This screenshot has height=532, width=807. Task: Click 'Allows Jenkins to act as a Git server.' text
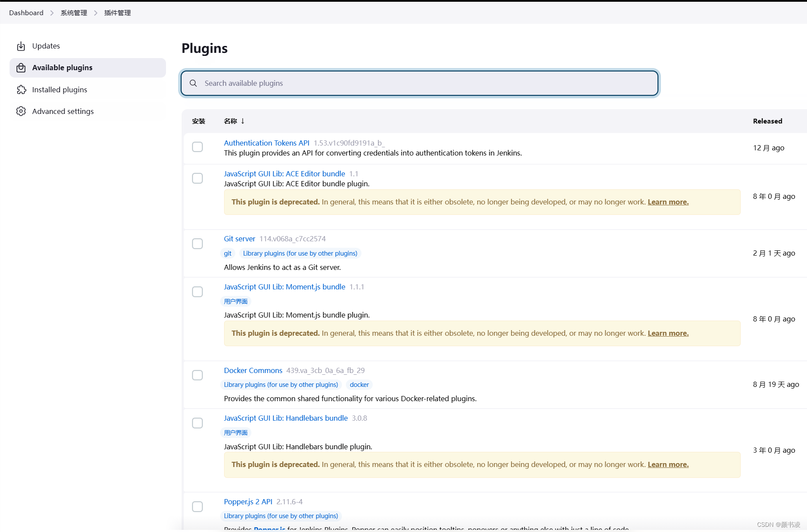pos(283,267)
